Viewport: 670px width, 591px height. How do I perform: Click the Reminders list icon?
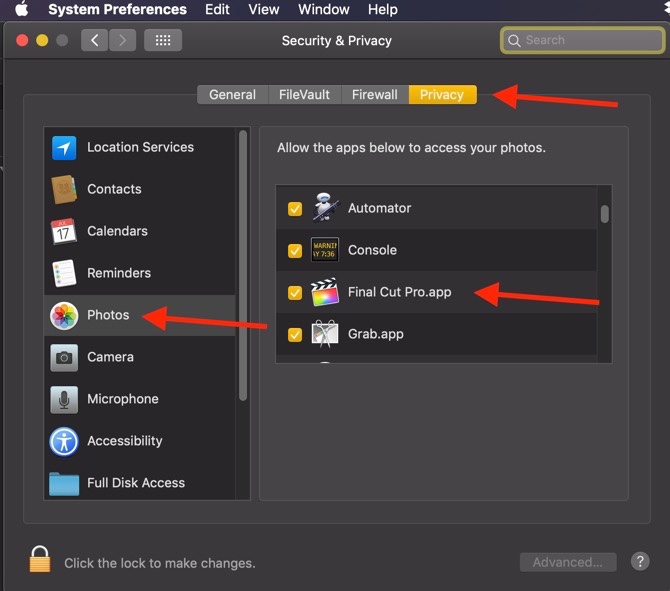pos(64,273)
